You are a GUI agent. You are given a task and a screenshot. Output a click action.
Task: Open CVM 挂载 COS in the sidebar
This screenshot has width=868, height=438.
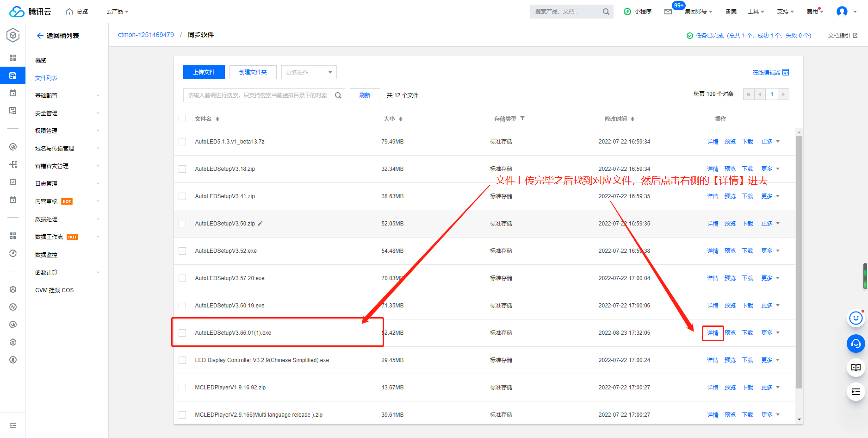55,290
